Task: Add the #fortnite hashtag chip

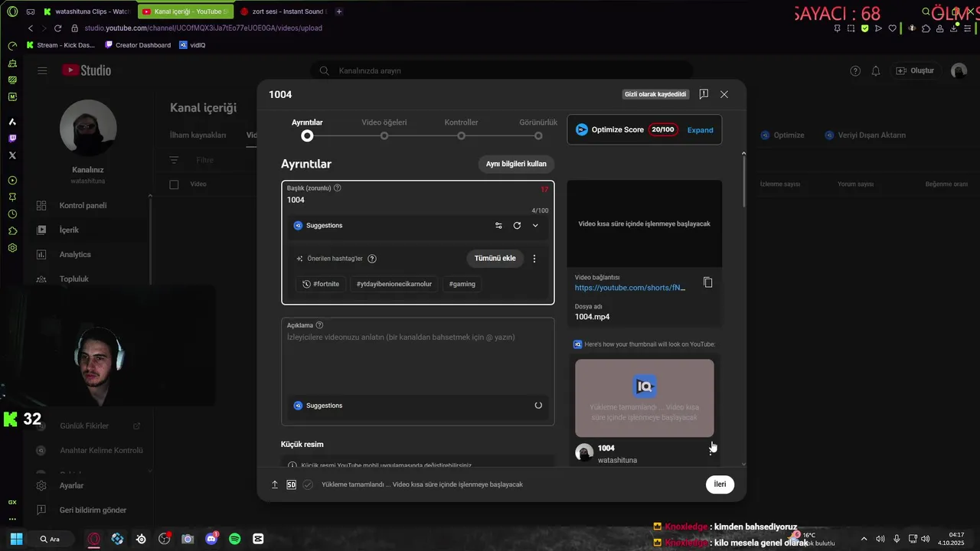Action: 322,284
